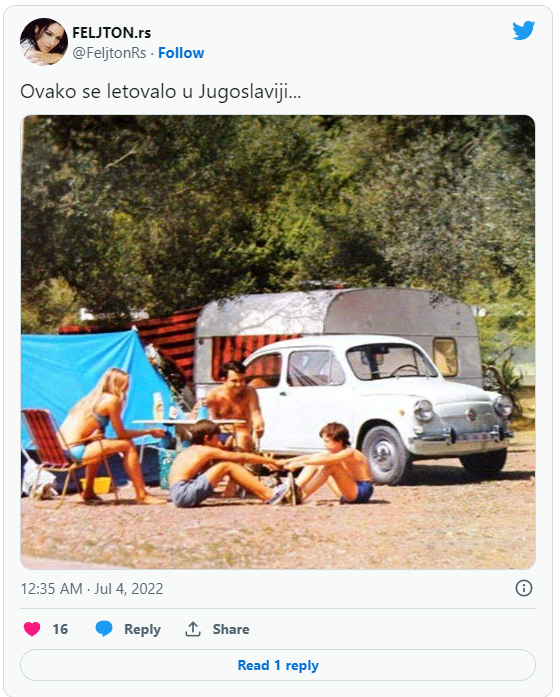The image size is (560, 697).
Task: Follow the FeljtonRs account
Action: click(181, 53)
